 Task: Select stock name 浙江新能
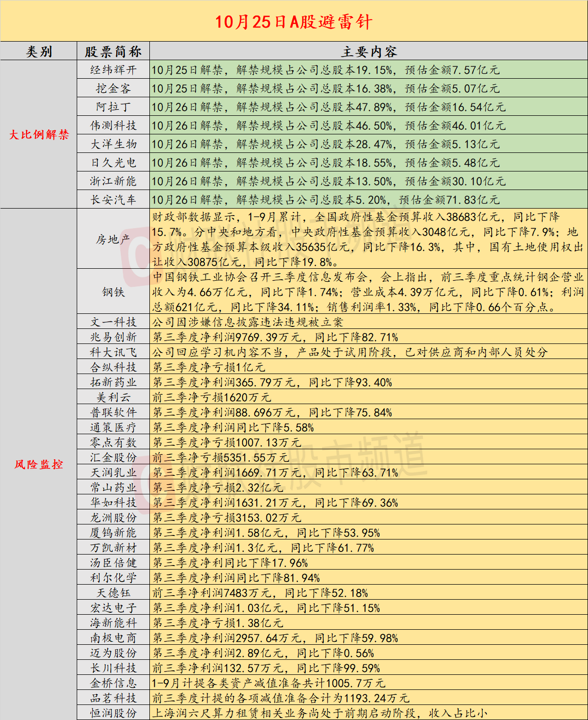[113, 181]
